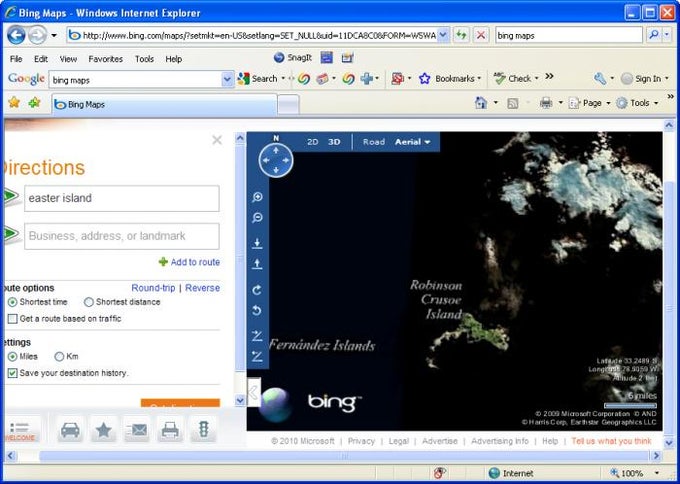Open the status bar zoom level dropdown
Viewport: 680px width, 484px height.
[x=657, y=473]
